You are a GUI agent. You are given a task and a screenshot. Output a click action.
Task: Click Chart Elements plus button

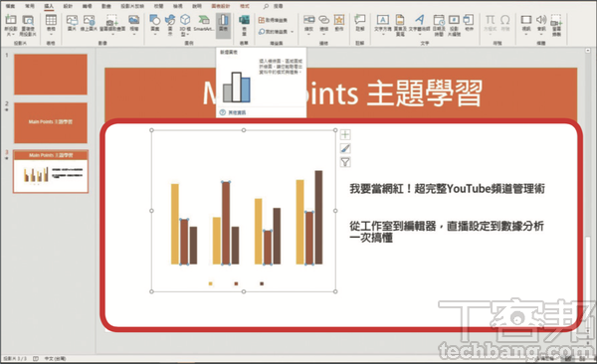[x=345, y=134]
